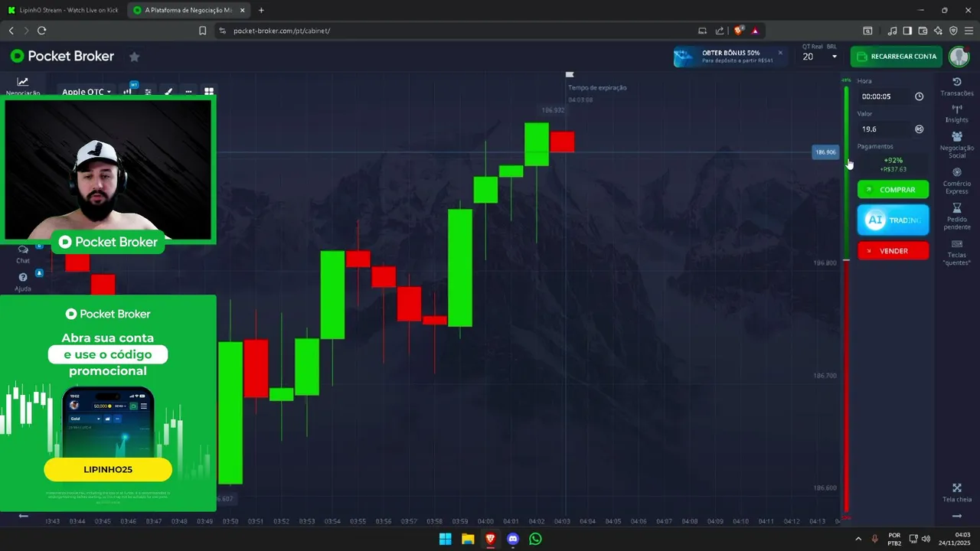This screenshot has height=551, width=980.
Task: Open File Explorer from taskbar
Action: (468, 539)
